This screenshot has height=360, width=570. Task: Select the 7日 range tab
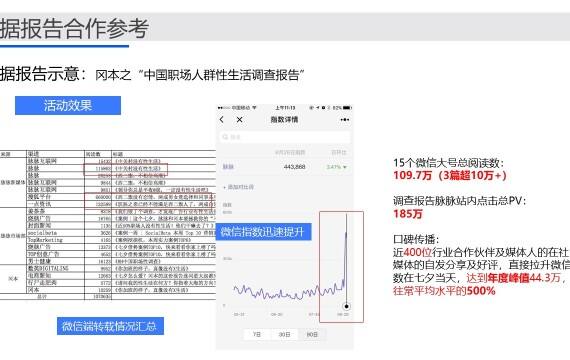(x=257, y=334)
